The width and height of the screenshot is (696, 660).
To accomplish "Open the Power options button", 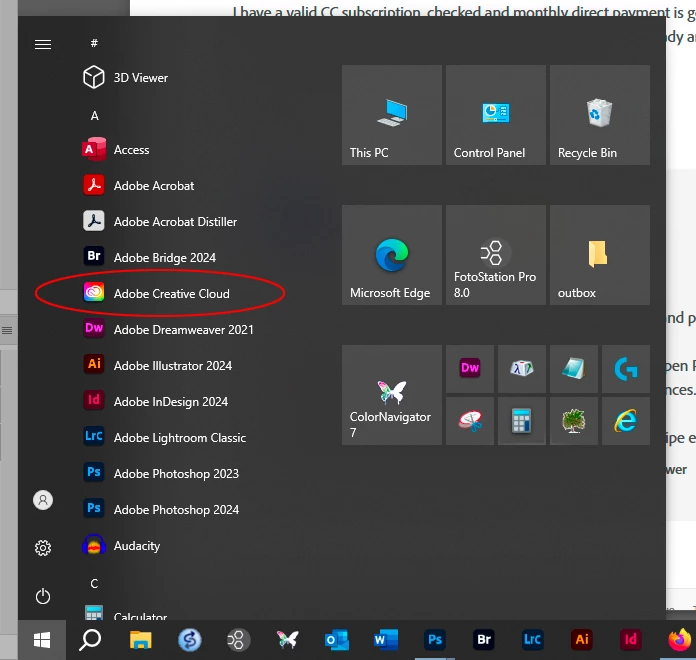I will pos(43,596).
